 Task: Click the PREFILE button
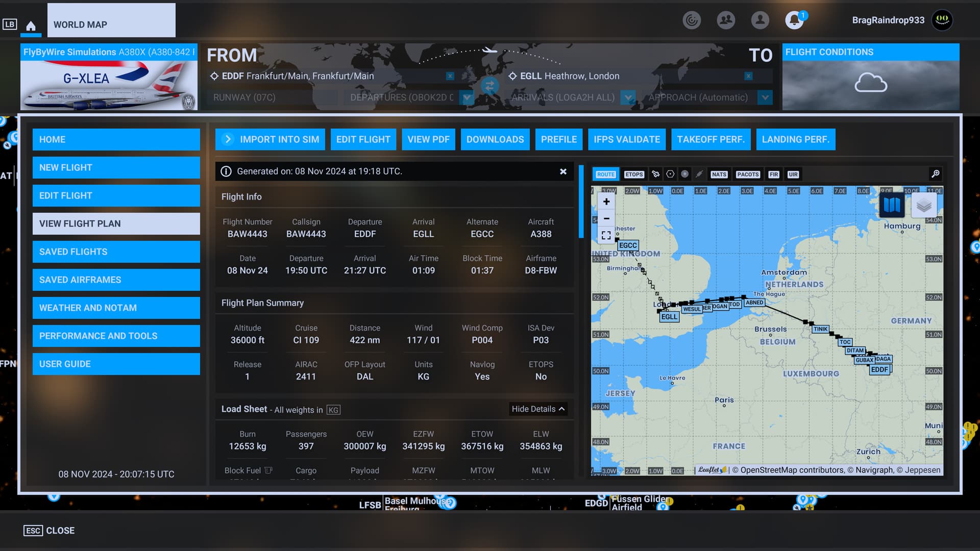(x=559, y=139)
